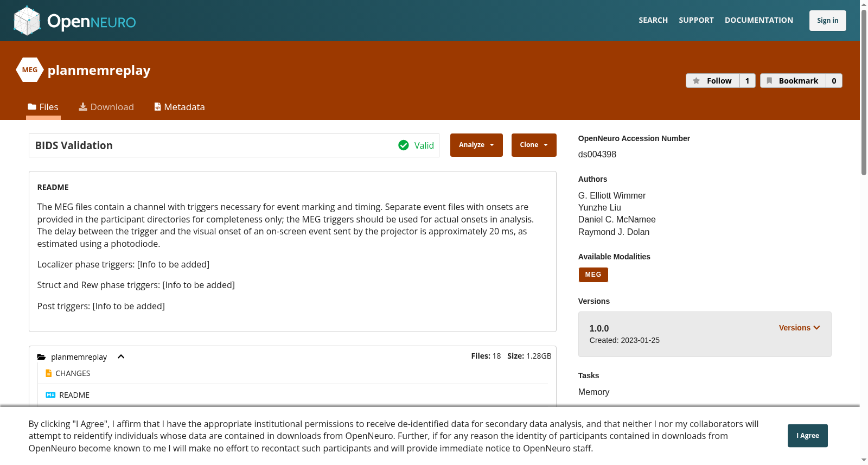Screen dimensions: 868x465
Task: Click the Struct and Rew phase triggers line
Action: (x=136, y=285)
